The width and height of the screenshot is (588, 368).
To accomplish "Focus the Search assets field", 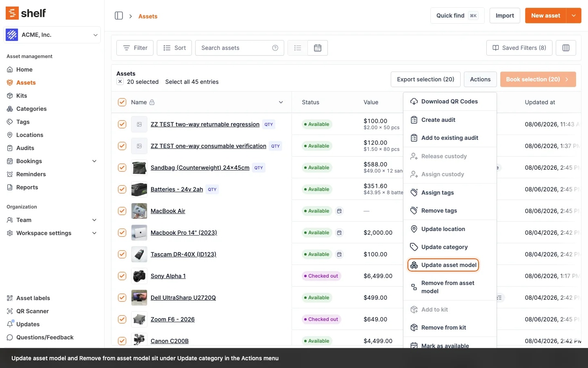I will click(x=239, y=48).
